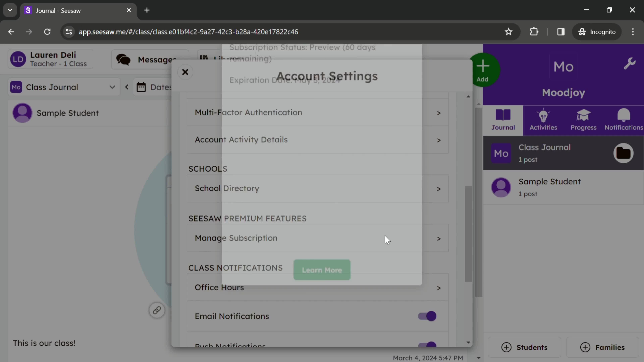Open Manage Subscription row

click(x=317, y=238)
